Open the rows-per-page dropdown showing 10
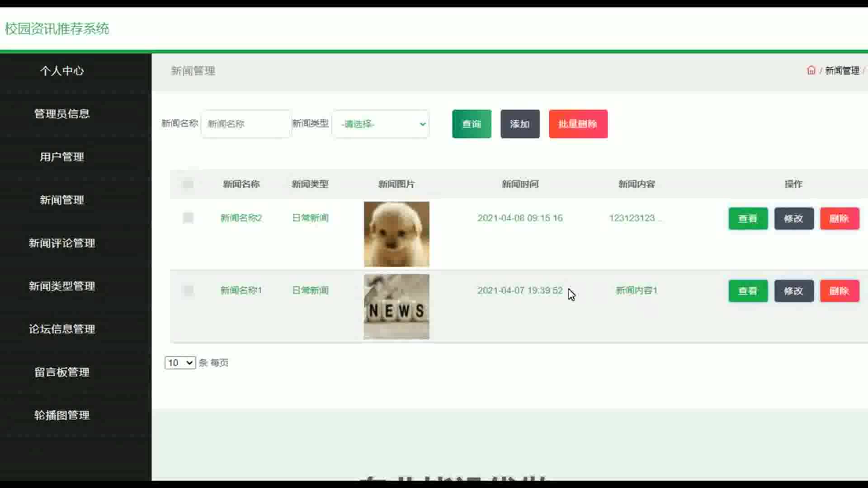The image size is (868, 488). (180, 362)
